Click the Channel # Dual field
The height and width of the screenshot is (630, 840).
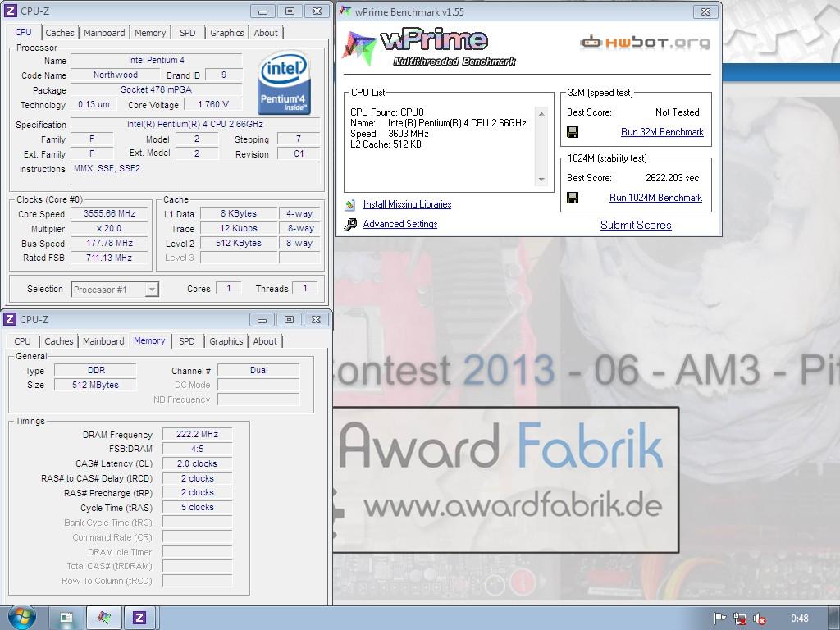[258, 370]
